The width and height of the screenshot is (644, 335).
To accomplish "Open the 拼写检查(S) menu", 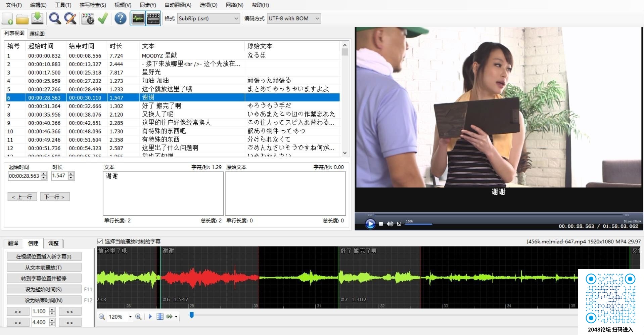I will pyautogui.click(x=93, y=5).
